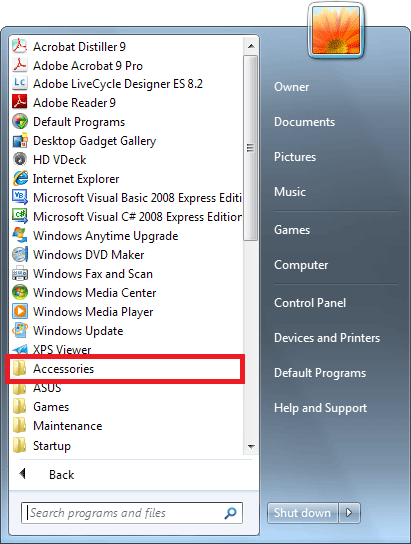This screenshot has height=544, width=411.
Task: Click the Default Programs icon in the programs list
Action: 20,122
